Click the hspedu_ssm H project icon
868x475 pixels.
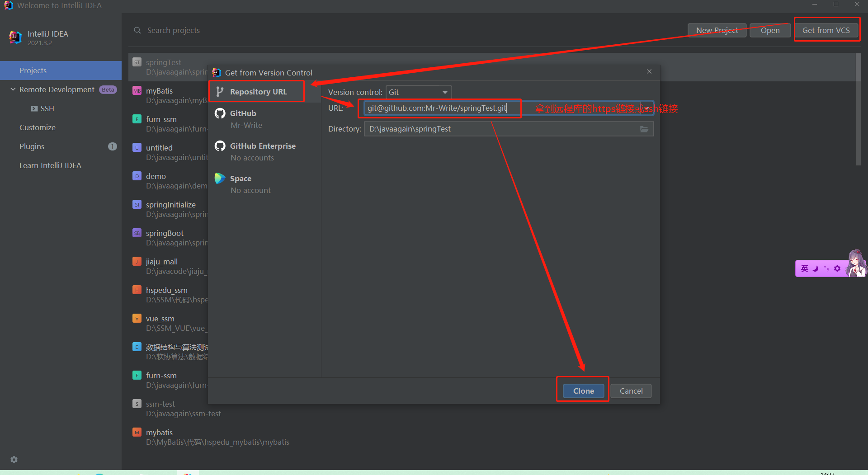137,290
